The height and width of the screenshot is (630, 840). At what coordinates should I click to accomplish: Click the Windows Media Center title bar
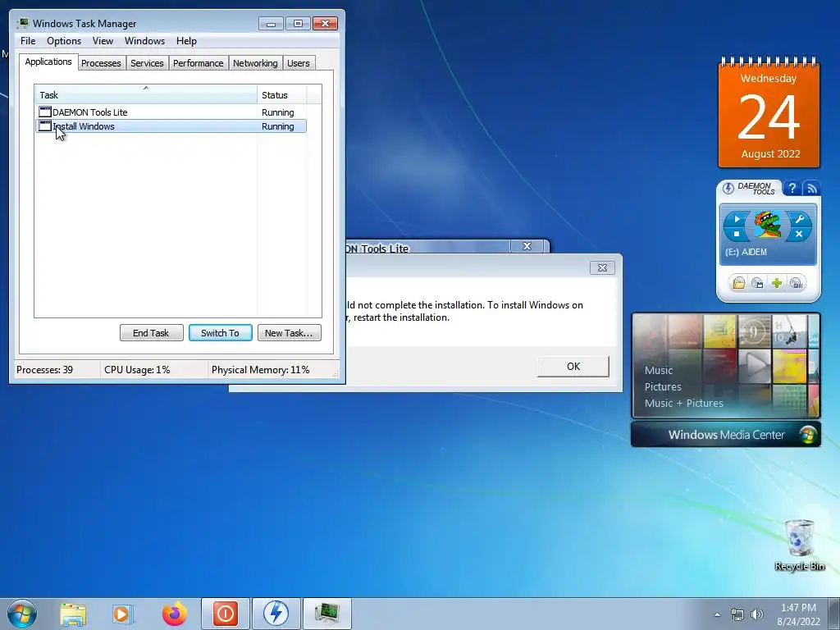[726, 435]
